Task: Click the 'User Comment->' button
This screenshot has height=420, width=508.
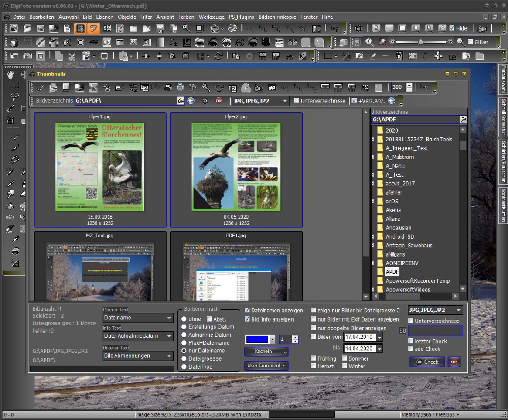Action: coord(266,365)
